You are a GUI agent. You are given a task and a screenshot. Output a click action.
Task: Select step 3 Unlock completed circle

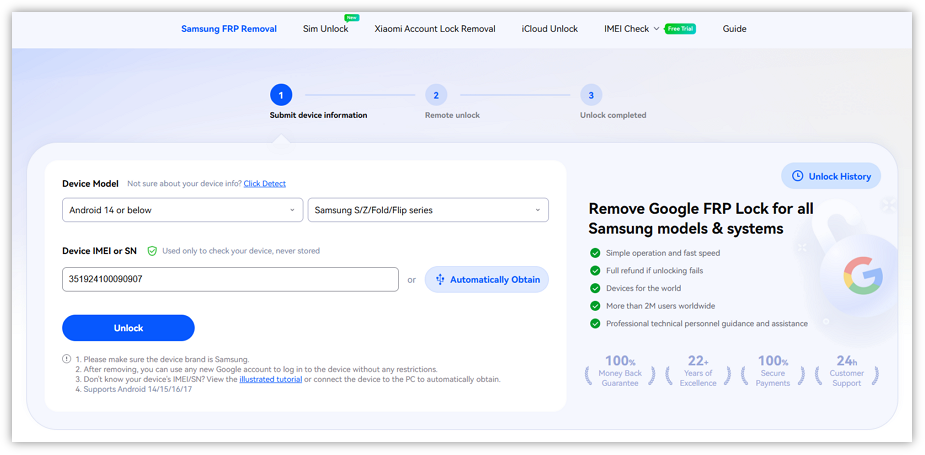pos(591,95)
